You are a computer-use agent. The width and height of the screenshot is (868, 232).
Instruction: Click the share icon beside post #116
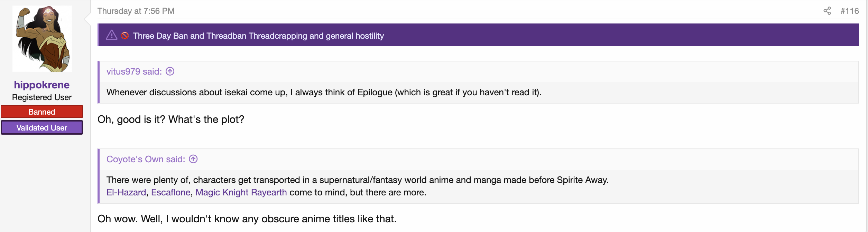[x=827, y=11]
